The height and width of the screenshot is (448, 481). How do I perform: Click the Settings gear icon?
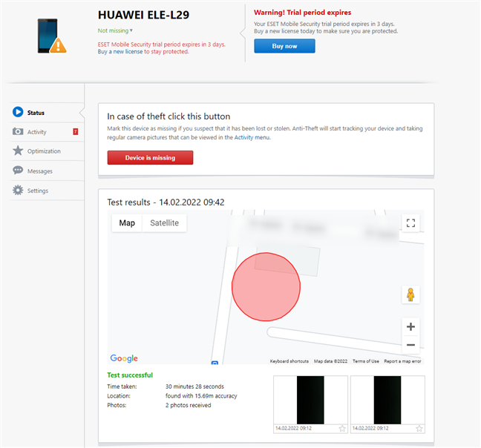[18, 190]
